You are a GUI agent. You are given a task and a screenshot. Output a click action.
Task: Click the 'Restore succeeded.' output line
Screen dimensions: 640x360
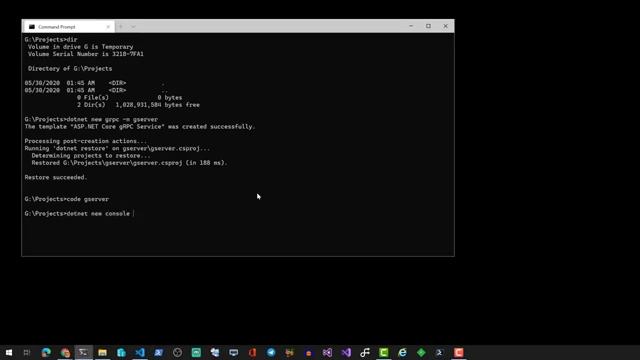point(56,177)
